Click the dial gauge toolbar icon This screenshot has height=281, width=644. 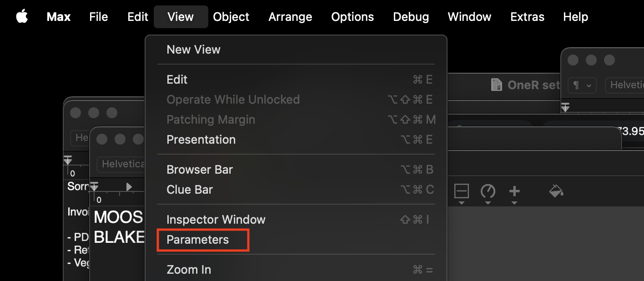tap(488, 191)
